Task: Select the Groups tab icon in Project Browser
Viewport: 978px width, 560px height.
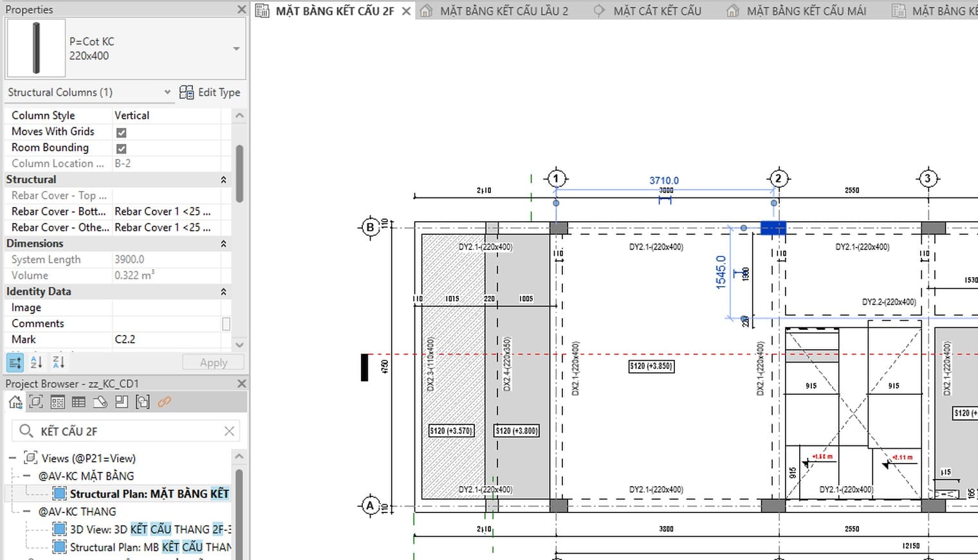Action: click(142, 402)
